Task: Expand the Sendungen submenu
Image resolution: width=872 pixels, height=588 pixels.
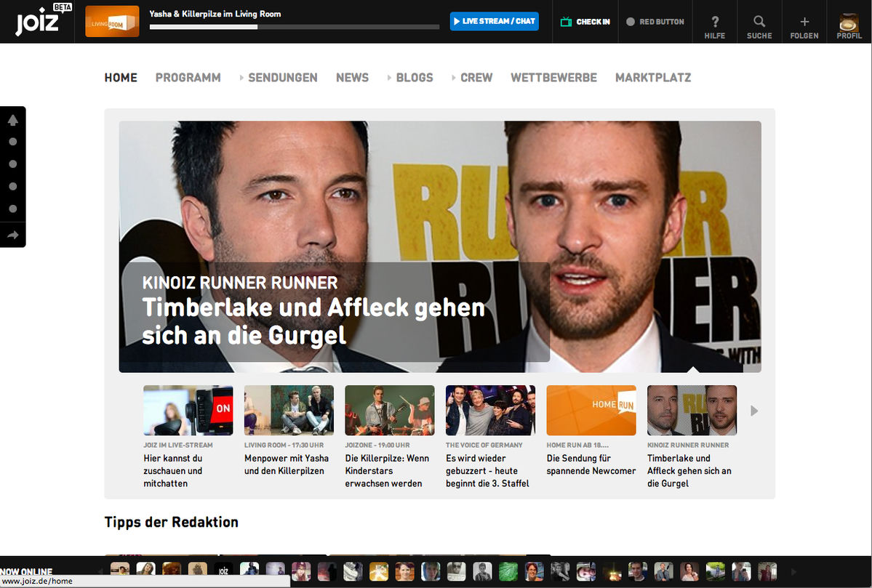Action: [242, 78]
